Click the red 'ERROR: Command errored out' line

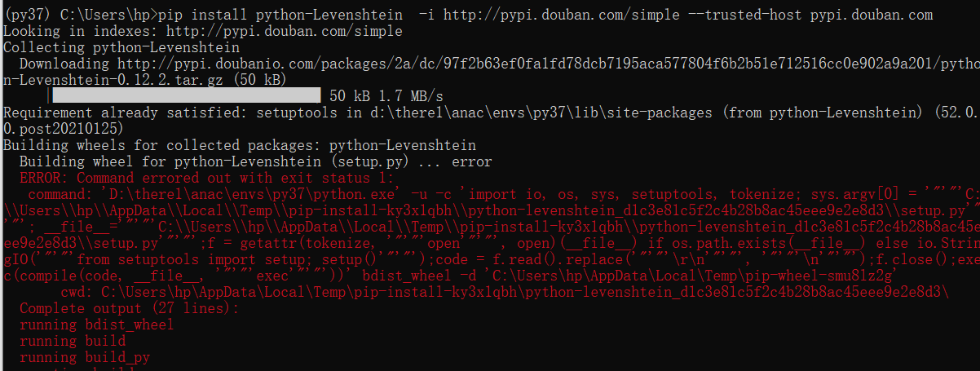coord(207,178)
